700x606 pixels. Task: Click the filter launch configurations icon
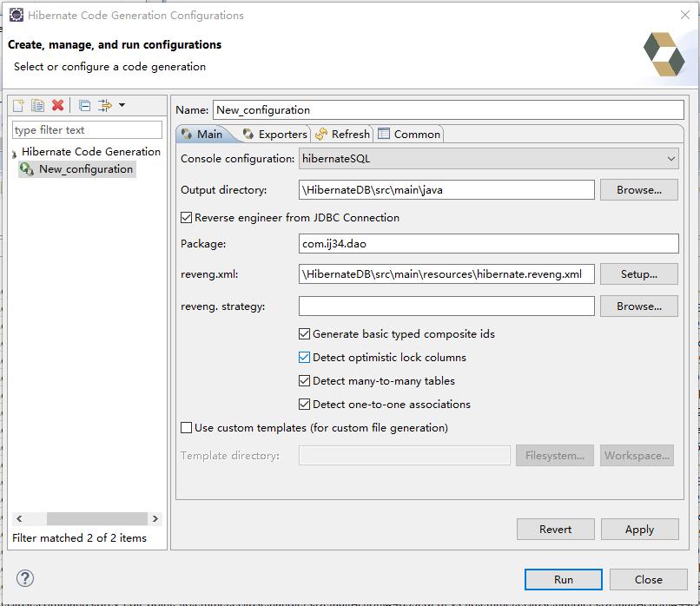(104, 105)
